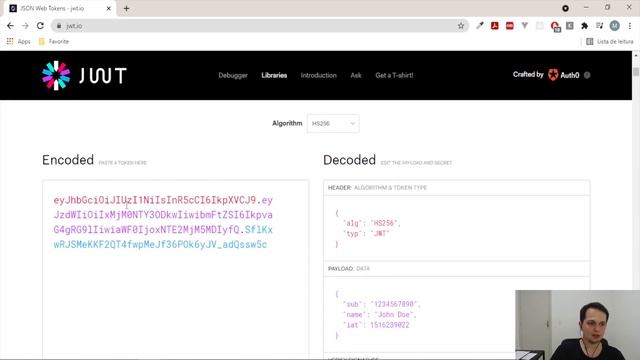The width and height of the screenshot is (640, 360).
Task: Click the purple payload segment JzdWIiOiIxMjM0NTY3ODkw
Action: (162, 215)
